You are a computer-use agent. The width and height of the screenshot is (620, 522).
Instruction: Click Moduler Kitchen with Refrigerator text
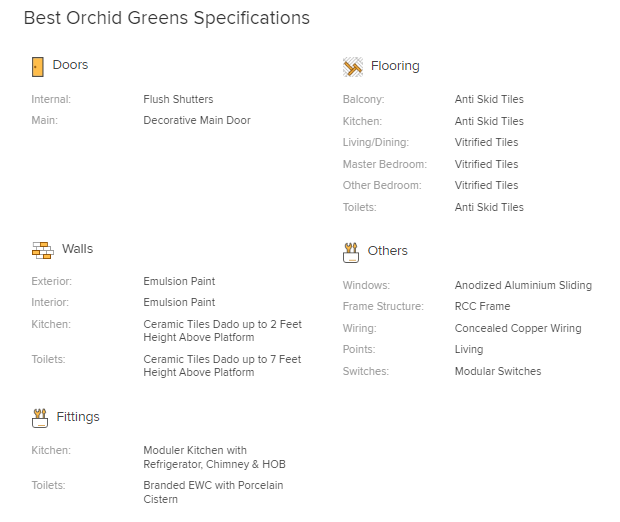[214, 457]
